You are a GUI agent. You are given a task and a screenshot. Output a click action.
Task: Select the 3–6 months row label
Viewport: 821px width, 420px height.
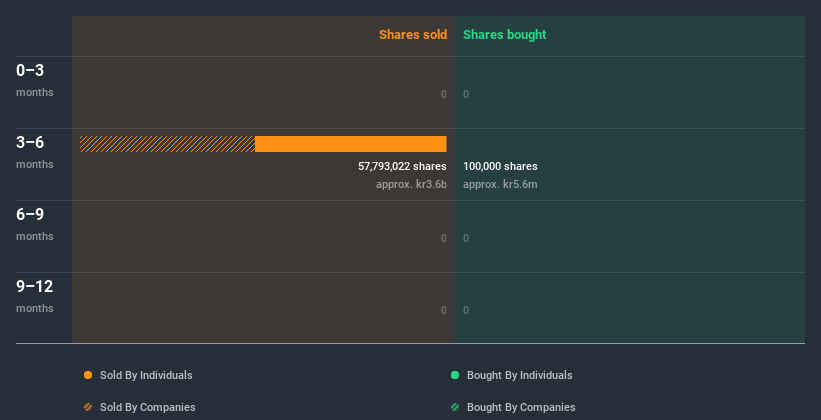point(35,152)
